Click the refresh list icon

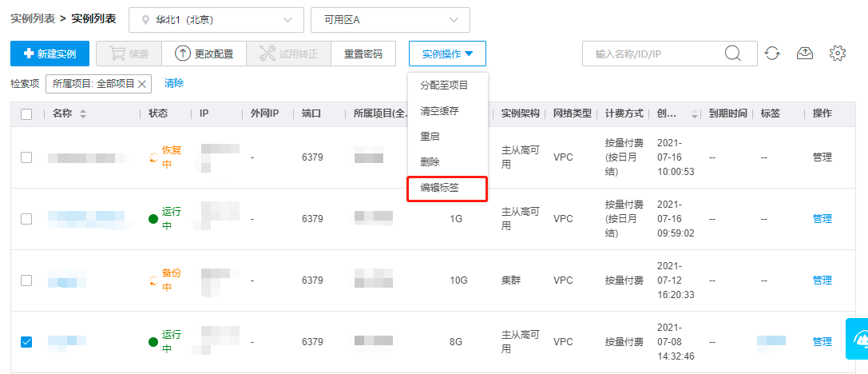coord(772,54)
